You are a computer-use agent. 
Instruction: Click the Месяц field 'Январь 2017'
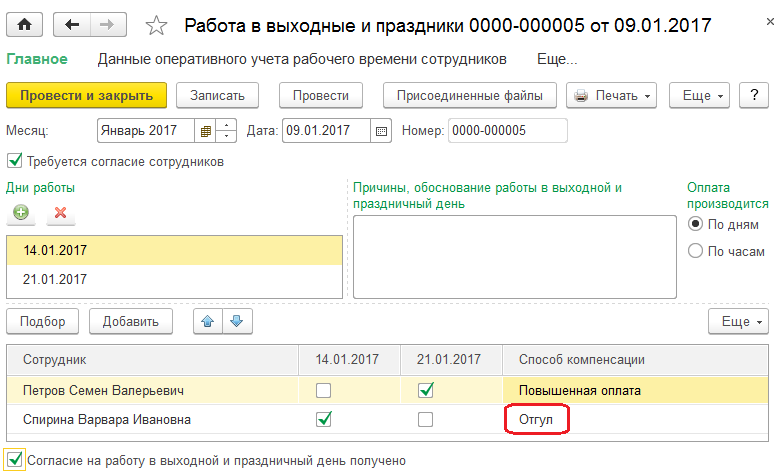click(145, 131)
